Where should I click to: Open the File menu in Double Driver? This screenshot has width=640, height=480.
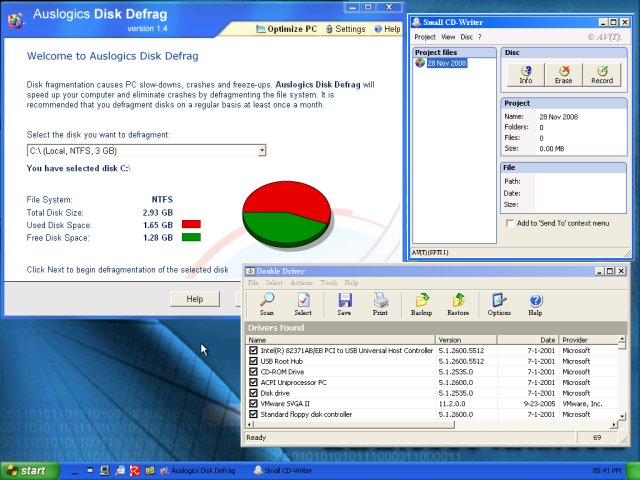pyautogui.click(x=253, y=282)
